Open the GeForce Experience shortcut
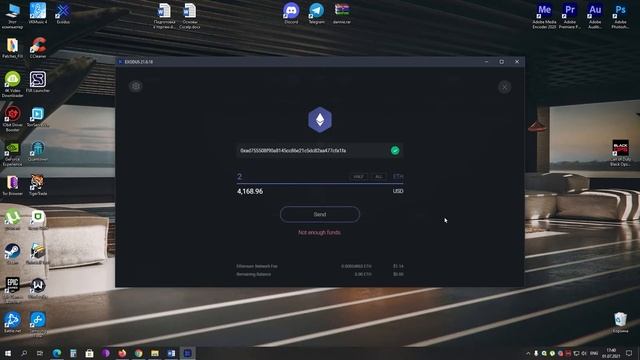Image resolution: width=640 pixels, height=360 pixels. coord(12,153)
